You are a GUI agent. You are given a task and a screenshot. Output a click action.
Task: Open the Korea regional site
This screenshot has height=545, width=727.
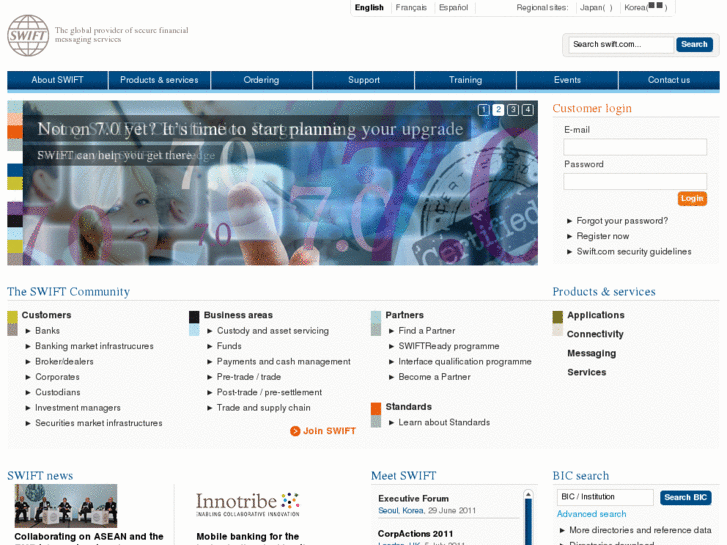pyautogui.click(x=645, y=7)
